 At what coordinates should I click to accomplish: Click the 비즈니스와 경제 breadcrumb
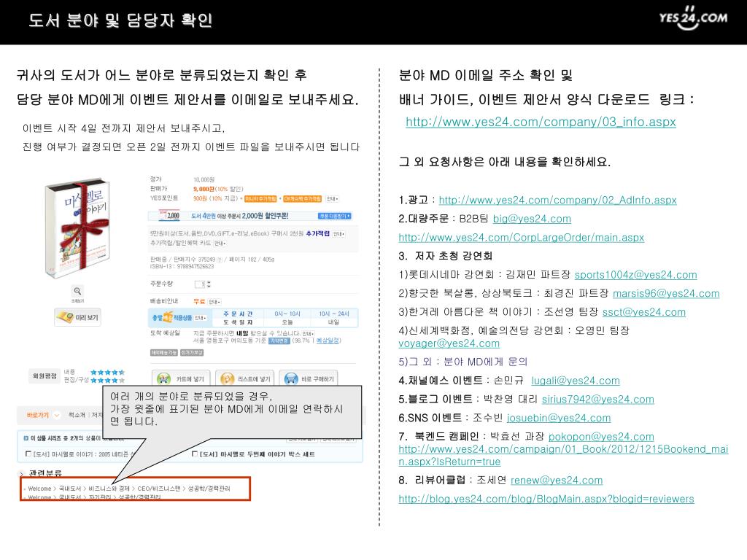109,489
